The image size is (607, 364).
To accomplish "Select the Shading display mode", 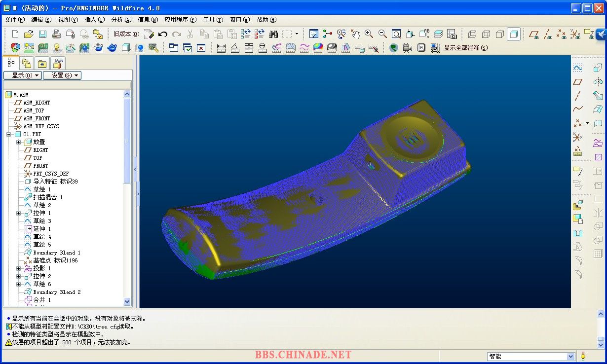I will [514, 34].
